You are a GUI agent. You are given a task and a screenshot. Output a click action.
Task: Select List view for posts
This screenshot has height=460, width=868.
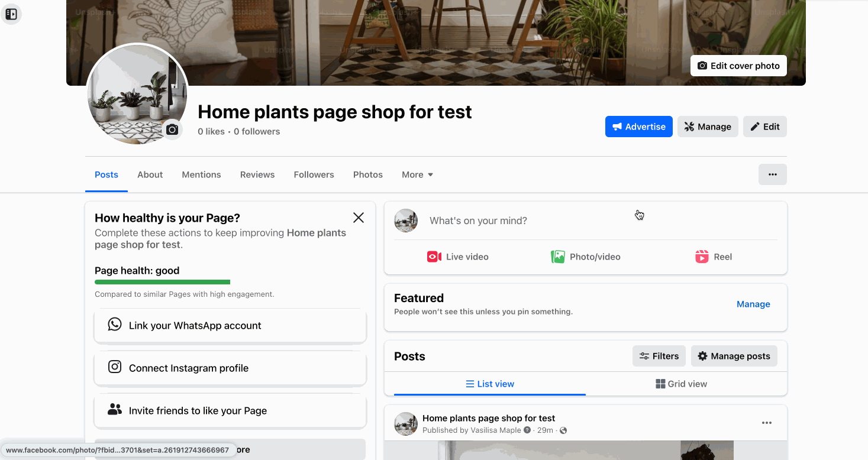click(x=490, y=384)
